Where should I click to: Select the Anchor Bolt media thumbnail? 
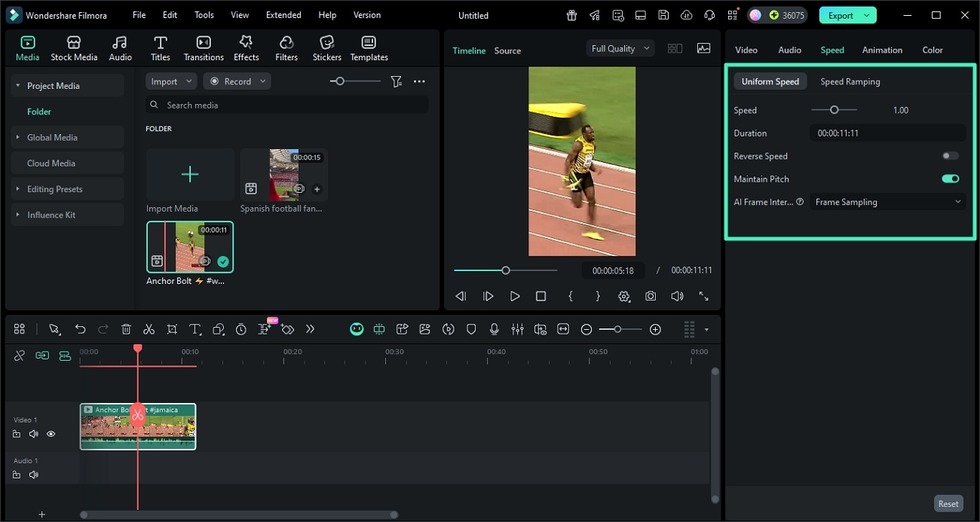point(189,246)
